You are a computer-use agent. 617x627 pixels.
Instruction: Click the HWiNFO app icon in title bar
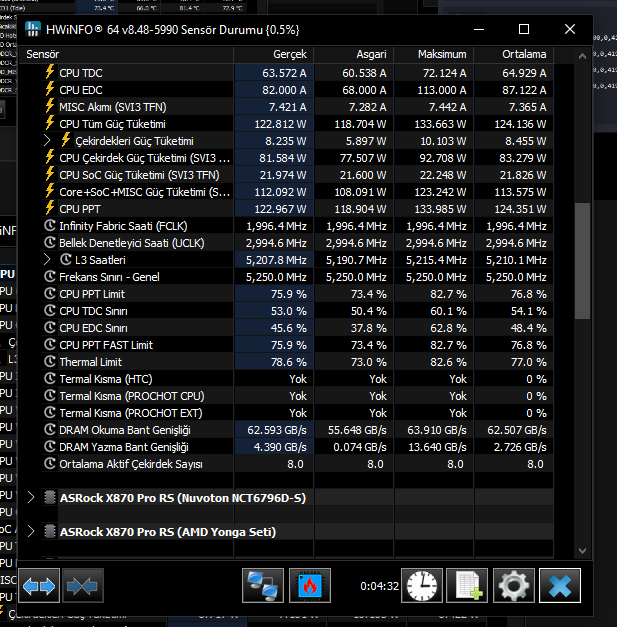[x=33, y=30]
